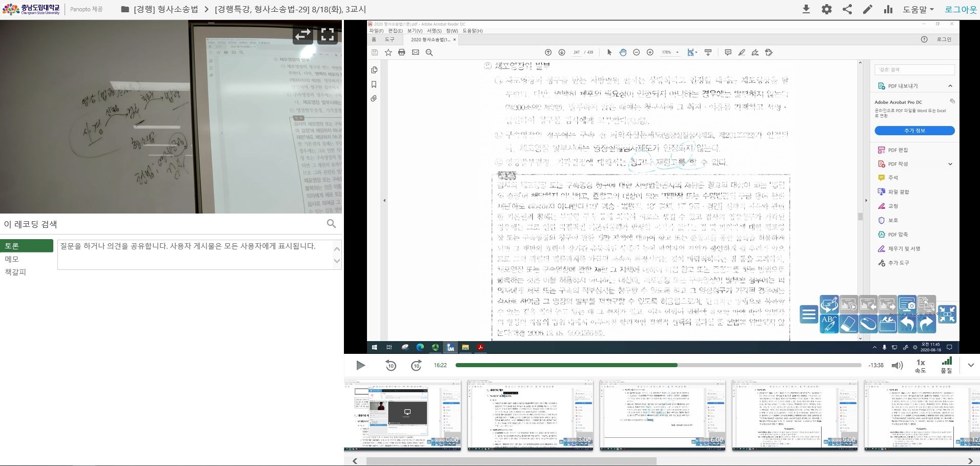Image resolution: width=980 pixels, height=466 pixels.
Task: Search this recording with magnifier icon
Action: pyautogui.click(x=332, y=224)
